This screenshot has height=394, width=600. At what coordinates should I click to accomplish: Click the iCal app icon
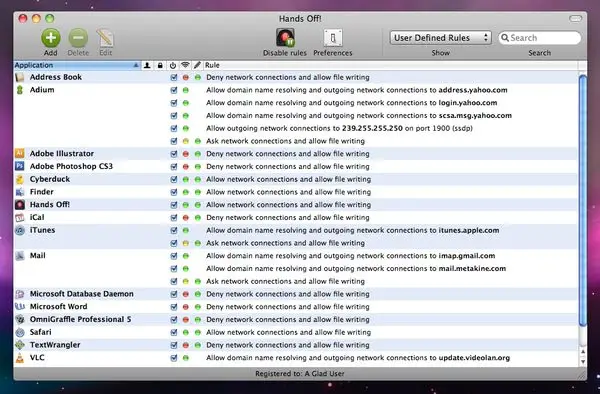click(20, 217)
